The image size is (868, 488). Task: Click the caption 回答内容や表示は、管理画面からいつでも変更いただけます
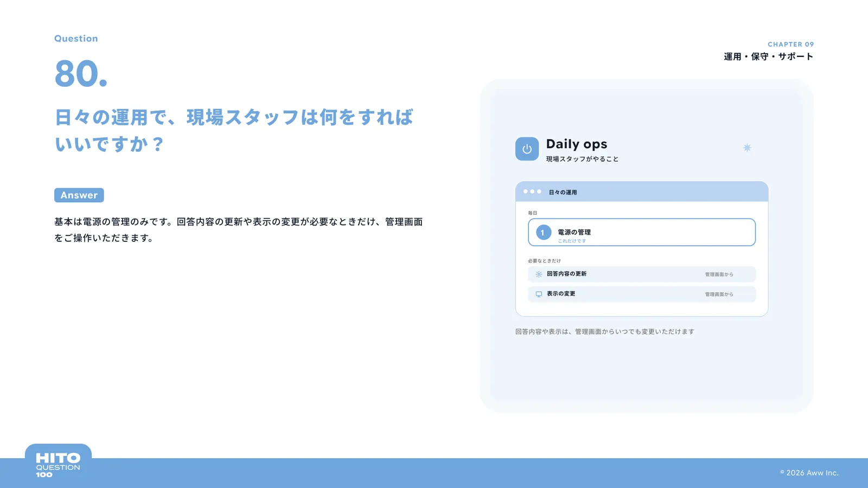click(x=604, y=331)
